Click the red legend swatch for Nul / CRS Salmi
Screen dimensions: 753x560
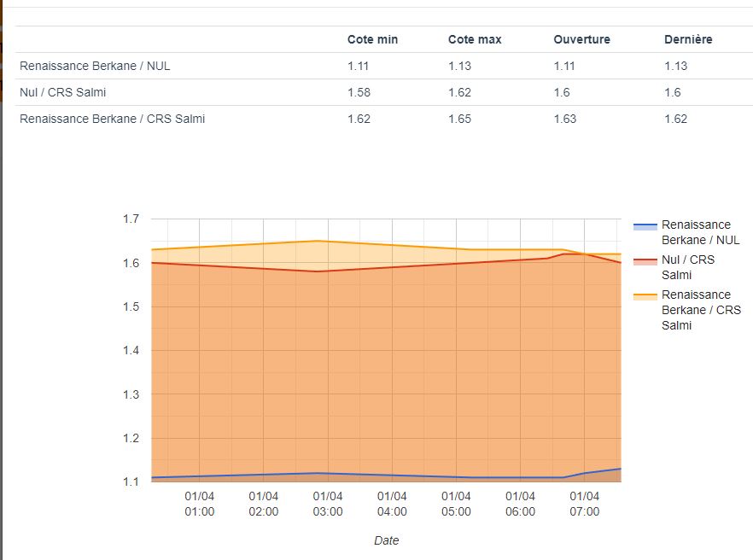645,261
